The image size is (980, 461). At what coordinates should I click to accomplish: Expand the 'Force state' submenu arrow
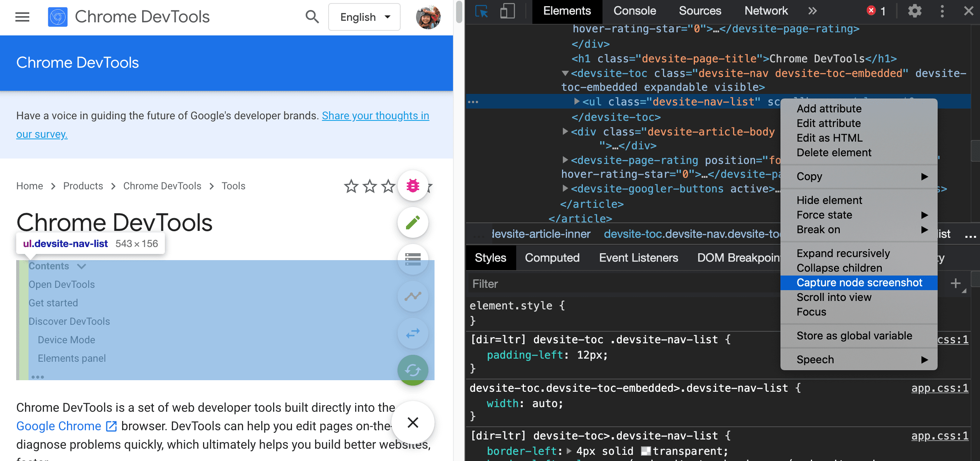927,215
